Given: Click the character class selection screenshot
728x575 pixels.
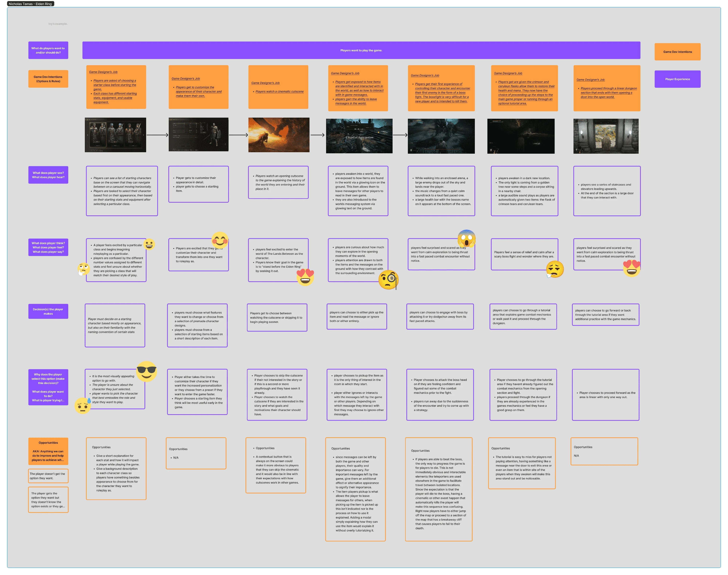Looking at the screenshot, I should point(115,135).
